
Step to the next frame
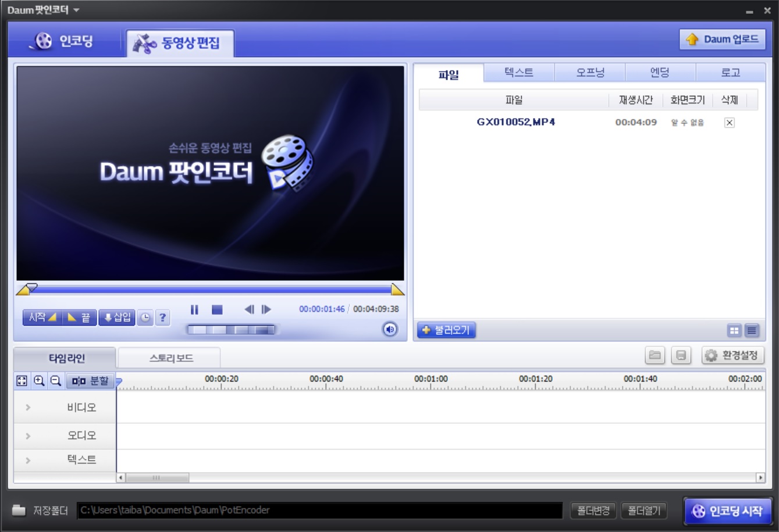tap(266, 310)
